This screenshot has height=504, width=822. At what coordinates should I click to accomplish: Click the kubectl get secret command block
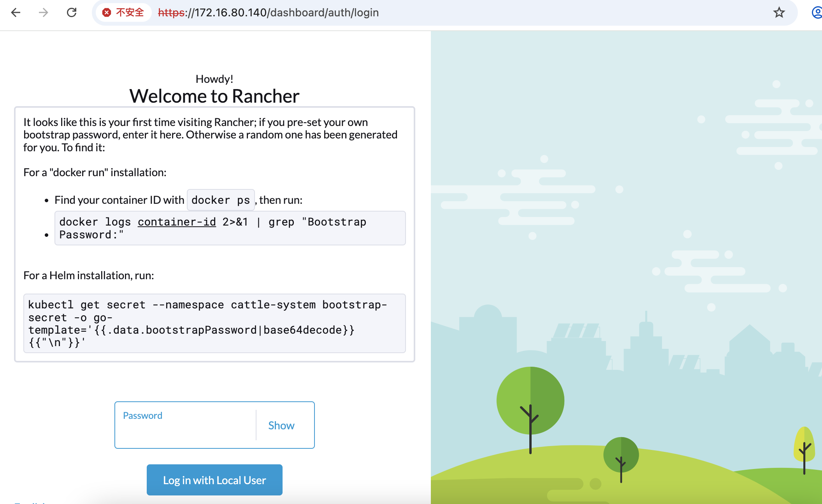tap(214, 323)
